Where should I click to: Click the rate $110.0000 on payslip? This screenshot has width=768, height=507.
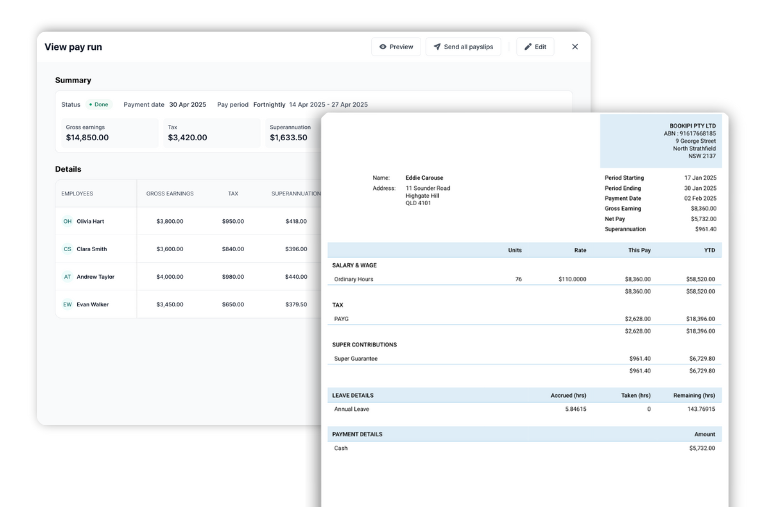point(572,279)
